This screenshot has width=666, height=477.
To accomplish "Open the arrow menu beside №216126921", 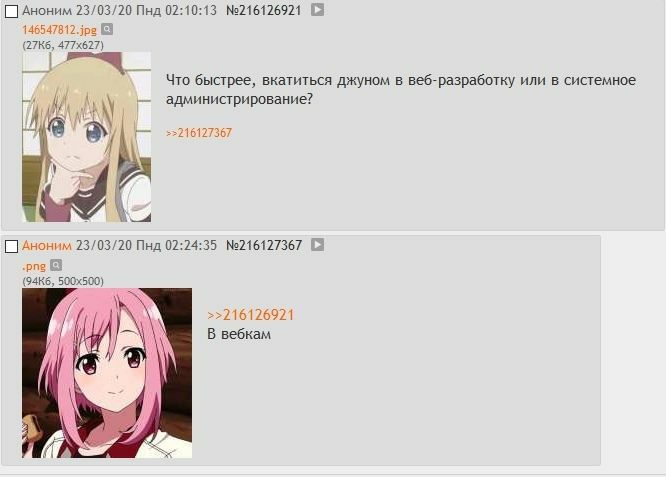I will pos(317,10).
